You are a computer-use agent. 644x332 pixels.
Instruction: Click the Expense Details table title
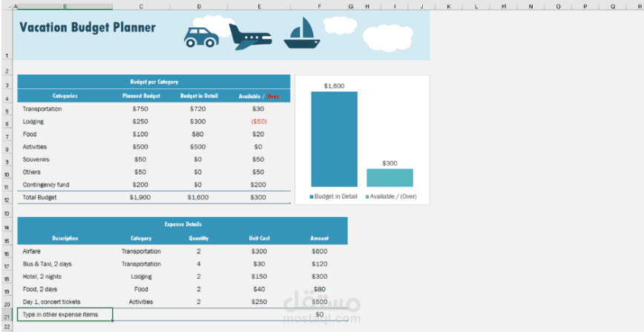coord(183,225)
